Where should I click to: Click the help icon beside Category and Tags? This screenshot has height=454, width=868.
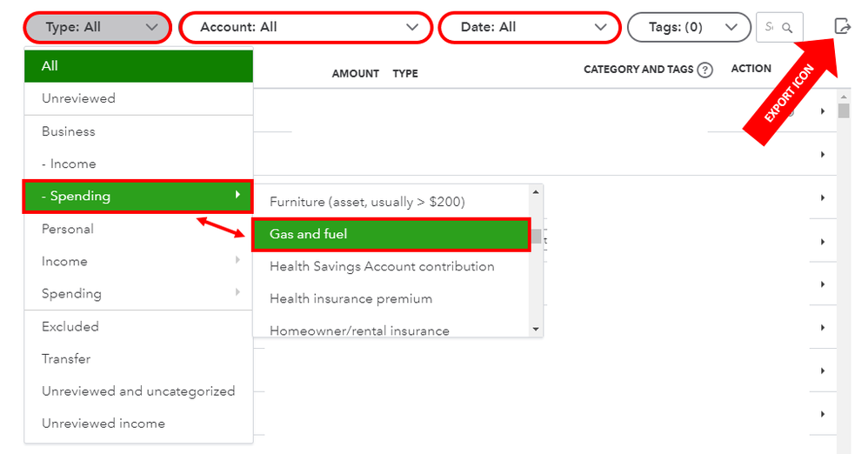point(705,70)
